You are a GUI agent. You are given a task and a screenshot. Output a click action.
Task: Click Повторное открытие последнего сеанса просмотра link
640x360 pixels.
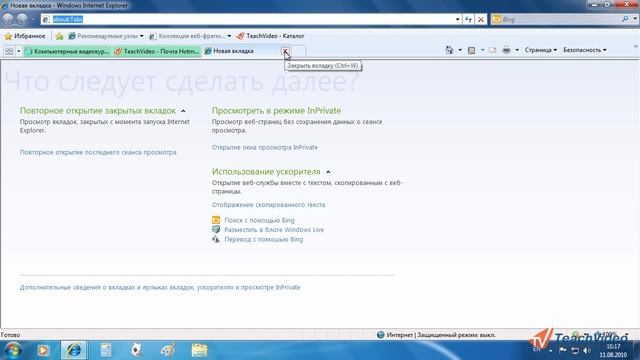(98, 152)
